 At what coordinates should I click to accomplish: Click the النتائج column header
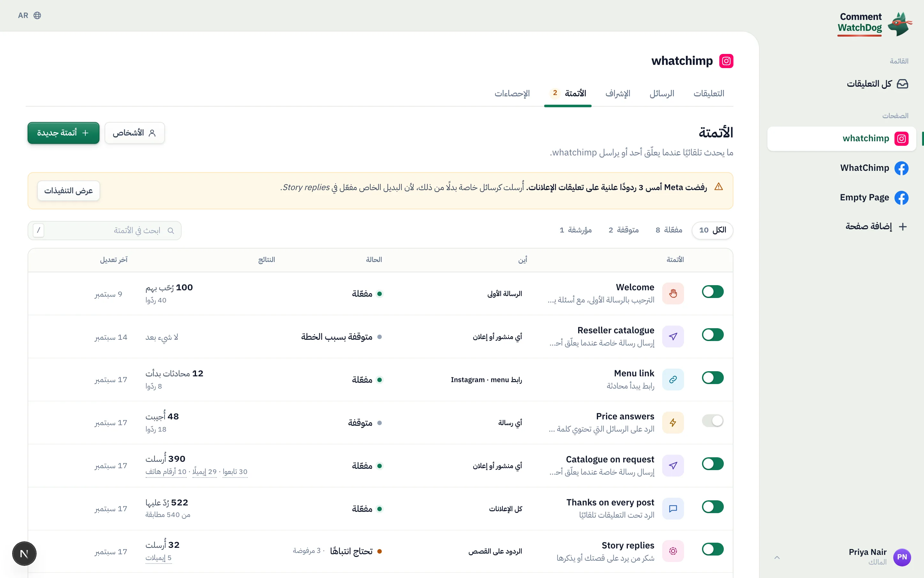pyautogui.click(x=267, y=260)
